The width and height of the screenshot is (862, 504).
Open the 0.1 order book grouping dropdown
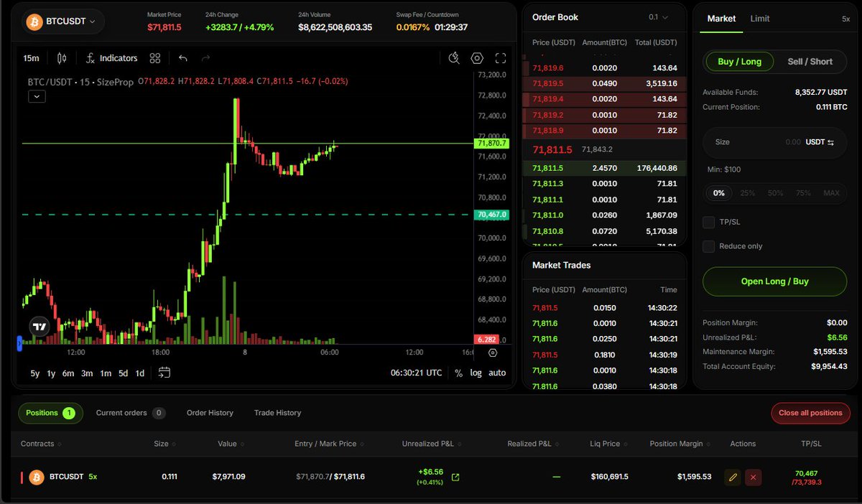point(658,17)
